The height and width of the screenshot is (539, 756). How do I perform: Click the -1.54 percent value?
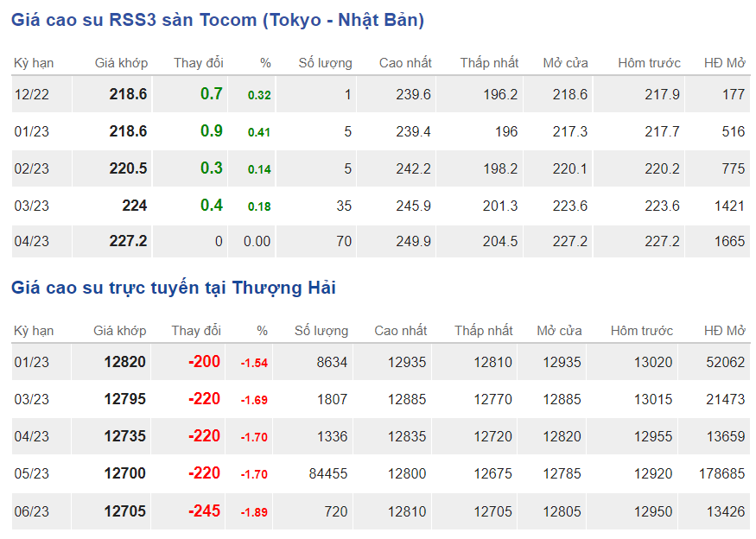[254, 364]
